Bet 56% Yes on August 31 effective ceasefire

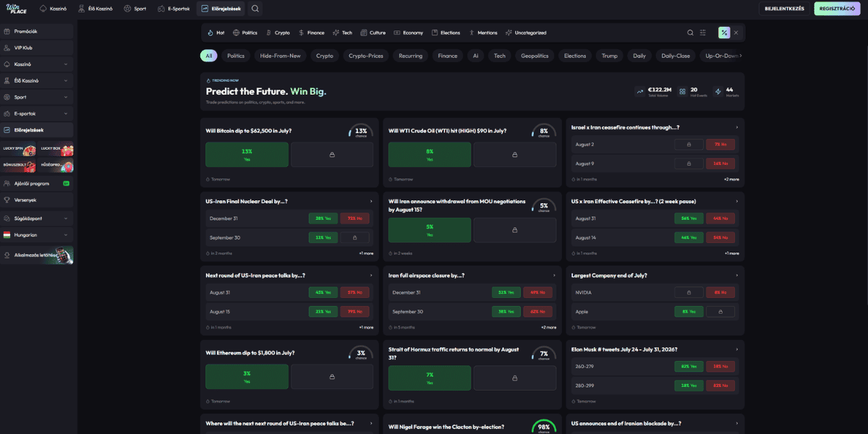coord(689,218)
